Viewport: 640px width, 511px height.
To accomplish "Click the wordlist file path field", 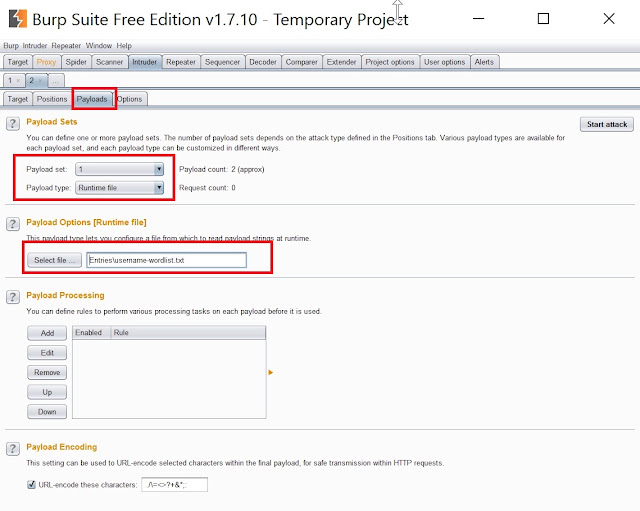I will (167, 260).
